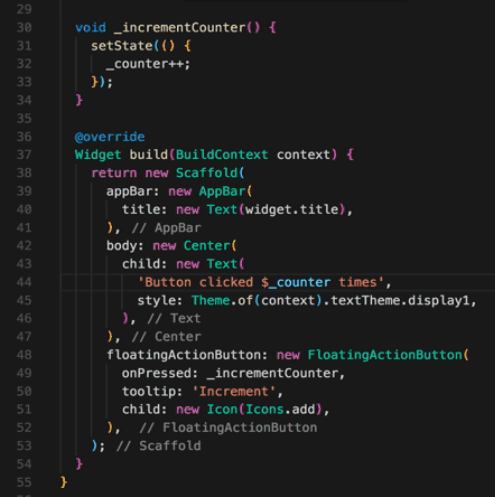Click the onPressed property

157,373
